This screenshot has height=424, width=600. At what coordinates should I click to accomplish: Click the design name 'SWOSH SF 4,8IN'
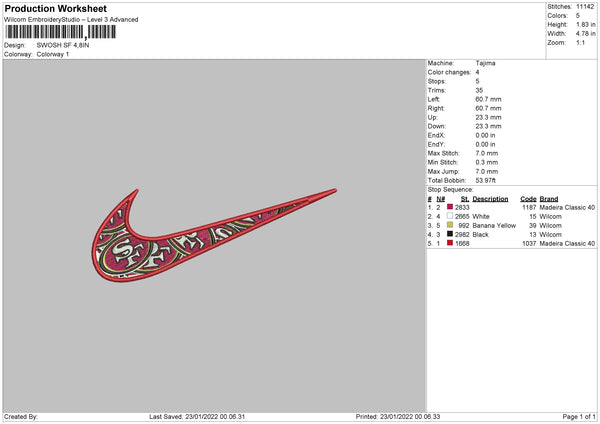click(x=63, y=45)
